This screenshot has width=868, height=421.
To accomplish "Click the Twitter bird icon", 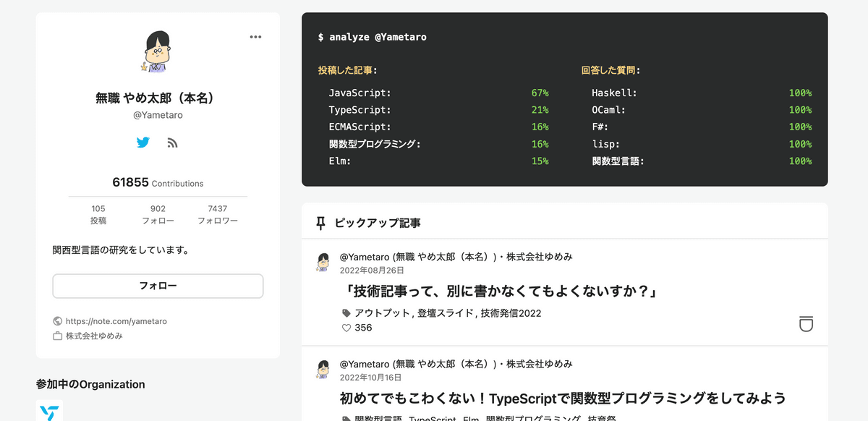I will pos(143,143).
